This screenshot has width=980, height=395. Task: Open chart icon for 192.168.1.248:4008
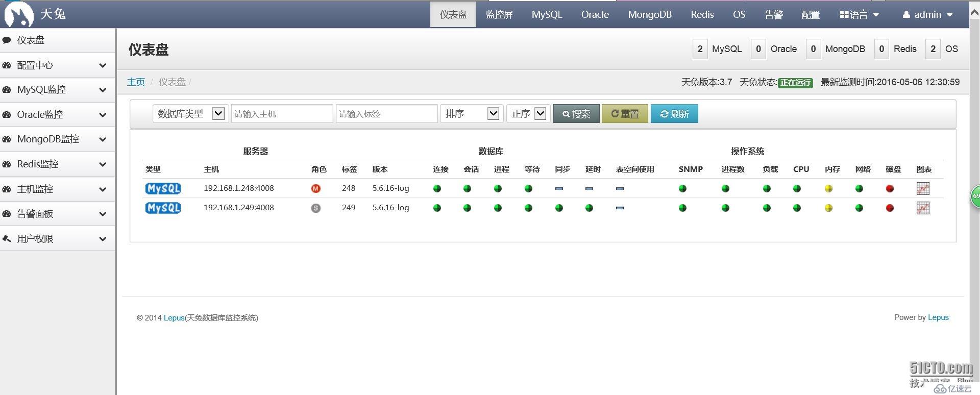tap(923, 188)
